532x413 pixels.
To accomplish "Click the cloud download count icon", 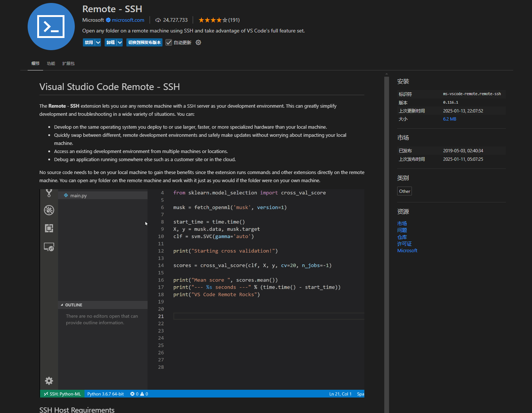I will click(158, 20).
